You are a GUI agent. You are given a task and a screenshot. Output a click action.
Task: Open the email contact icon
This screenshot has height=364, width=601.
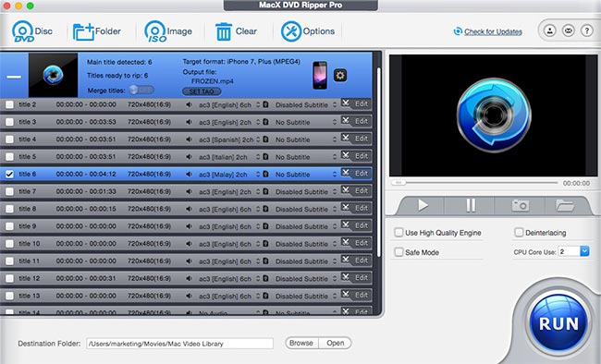(568, 30)
